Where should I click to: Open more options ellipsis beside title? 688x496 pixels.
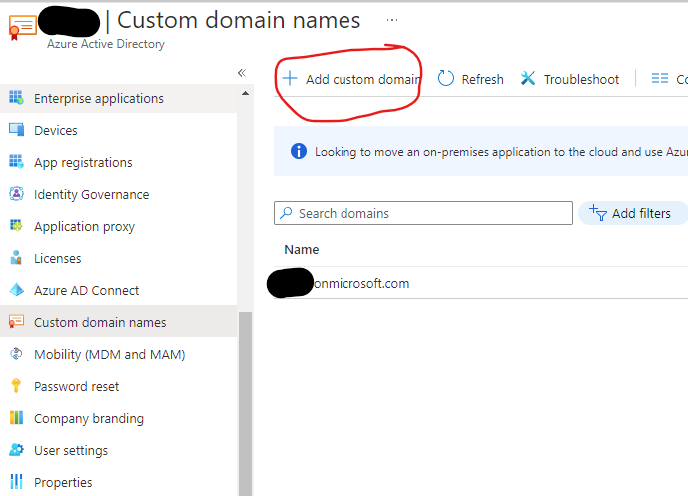tap(392, 20)
